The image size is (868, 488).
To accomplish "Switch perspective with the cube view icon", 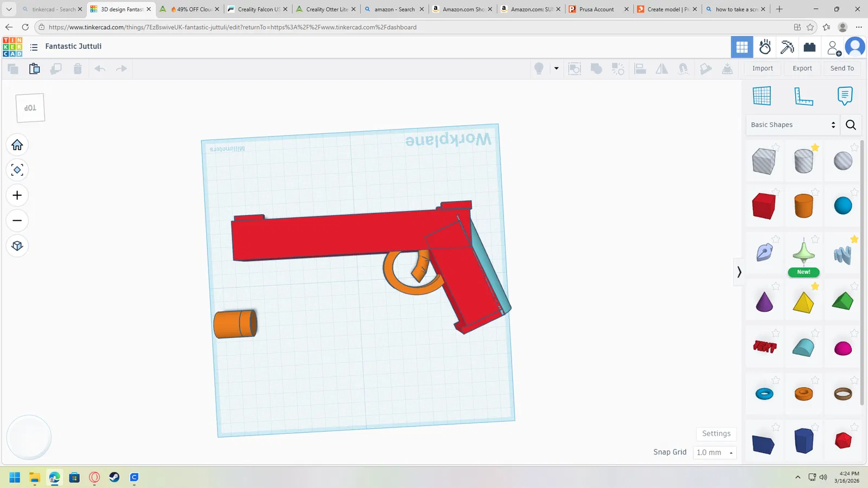I will (17, 246).
